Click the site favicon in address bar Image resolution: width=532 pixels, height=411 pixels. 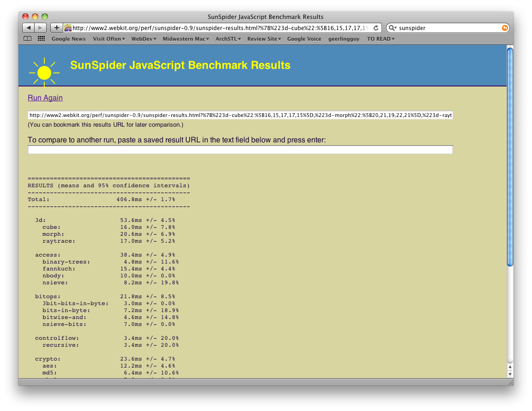(68, 28)
